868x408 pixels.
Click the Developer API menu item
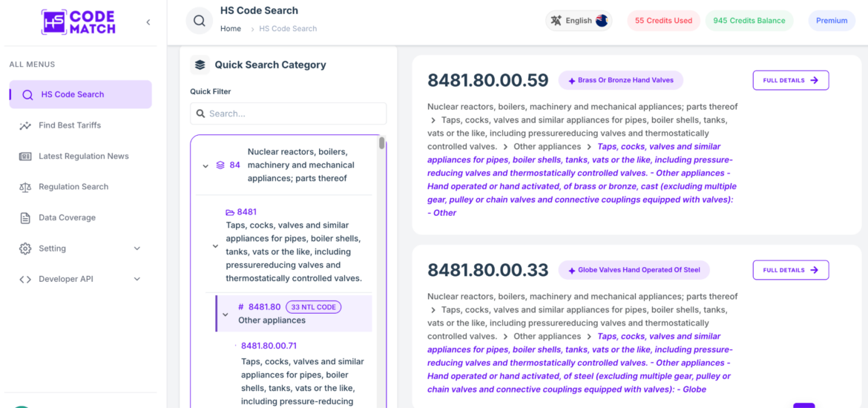pos(80,279)
